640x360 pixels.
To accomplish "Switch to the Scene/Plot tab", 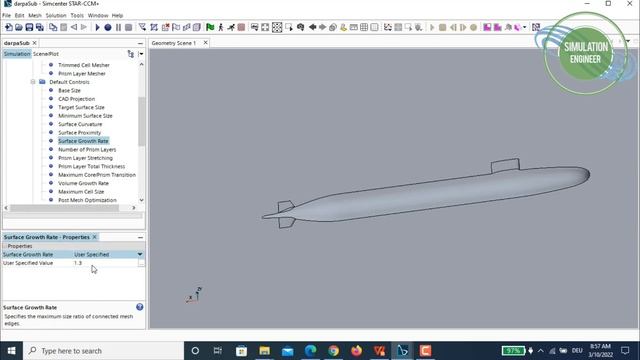I will tap(46, 54).
